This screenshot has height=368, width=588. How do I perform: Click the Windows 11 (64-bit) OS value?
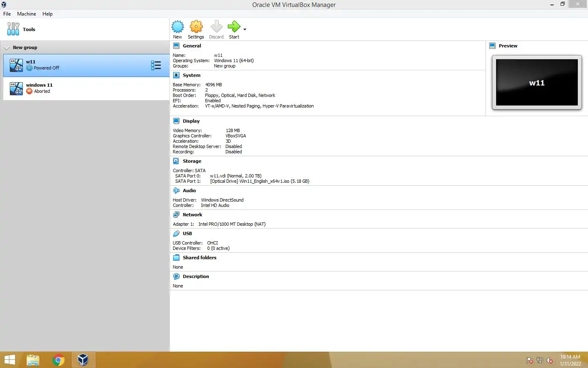[234, 61]
